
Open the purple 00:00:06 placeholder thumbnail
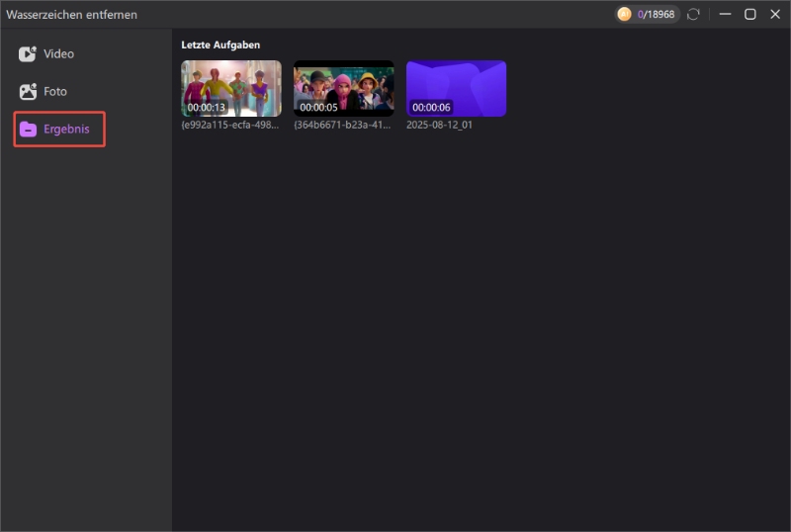tap(456, 88)
